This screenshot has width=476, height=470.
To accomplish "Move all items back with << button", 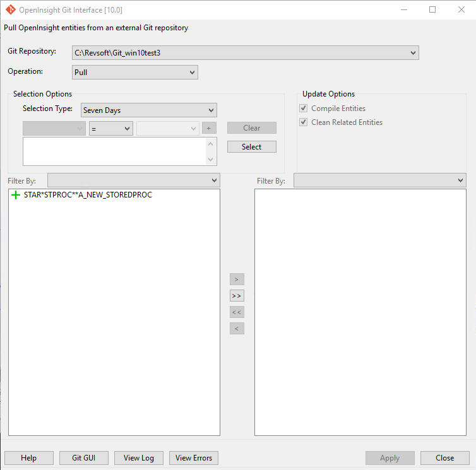I will (x=237, y=312).
